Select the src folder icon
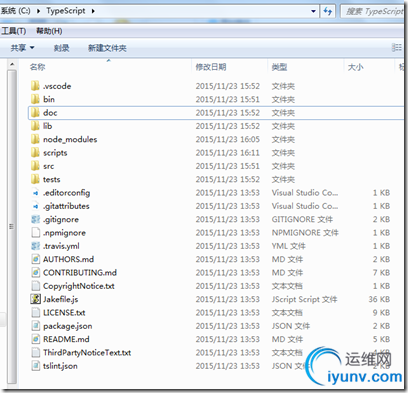This screenshot has width=408, height=393. tap(35, 166)
